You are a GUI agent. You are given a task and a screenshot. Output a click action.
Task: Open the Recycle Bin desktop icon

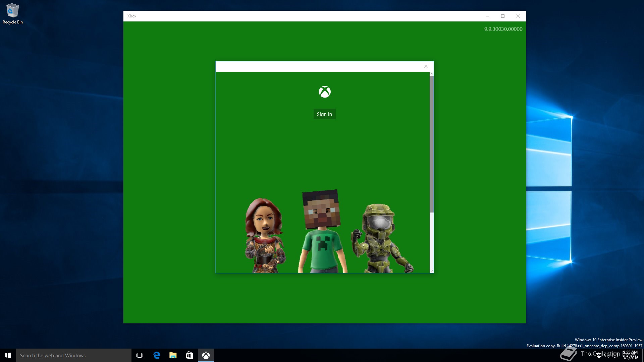click(x=13, y=14)
